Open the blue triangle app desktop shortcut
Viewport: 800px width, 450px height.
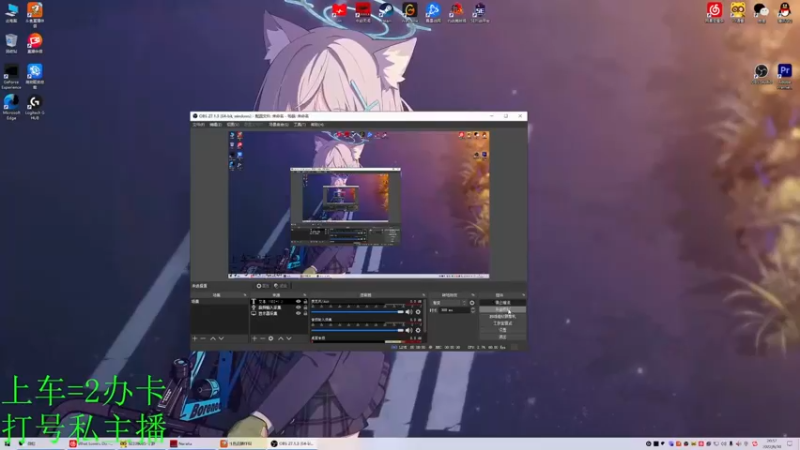[433, 10]
